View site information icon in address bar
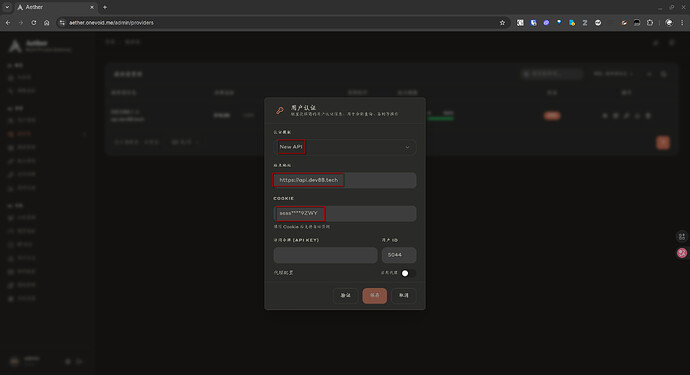Viewport: 690px width, 375px height. coord(62,22)
